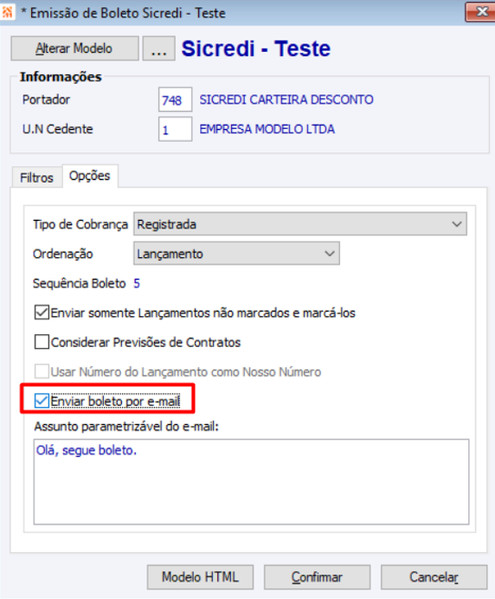Image resolution: width=495 pixels, height=599 pixels.
Task: Click Usar Número do Lançamento checkbox
Action: coord(42,371)
